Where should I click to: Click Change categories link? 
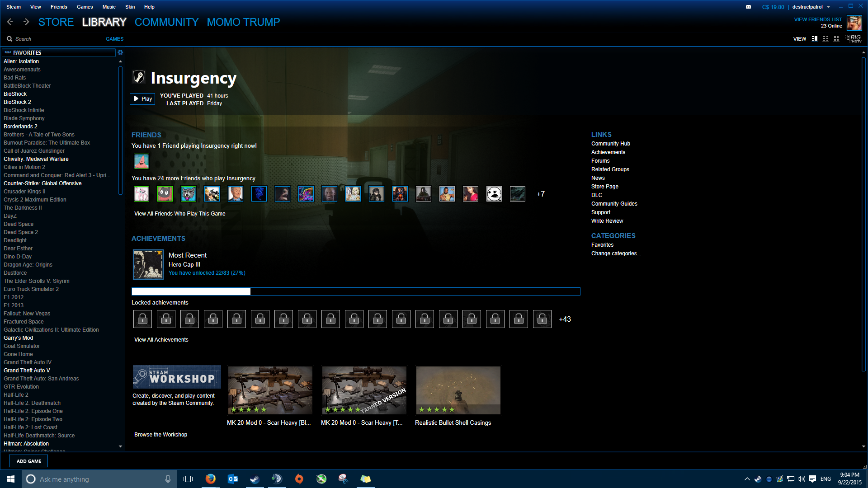[x=616, y=253]
